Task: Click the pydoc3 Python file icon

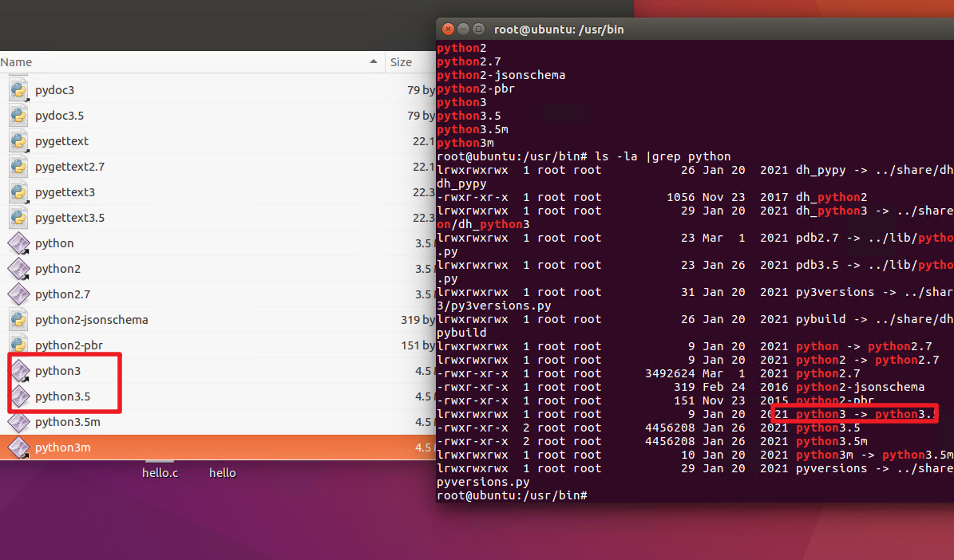Action: (19, 90)
